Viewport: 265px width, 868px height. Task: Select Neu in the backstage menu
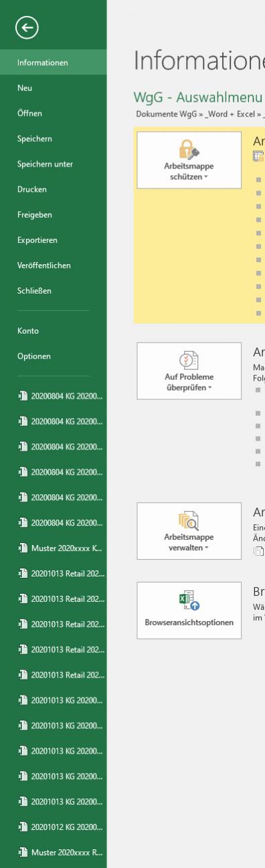(54, 88)
